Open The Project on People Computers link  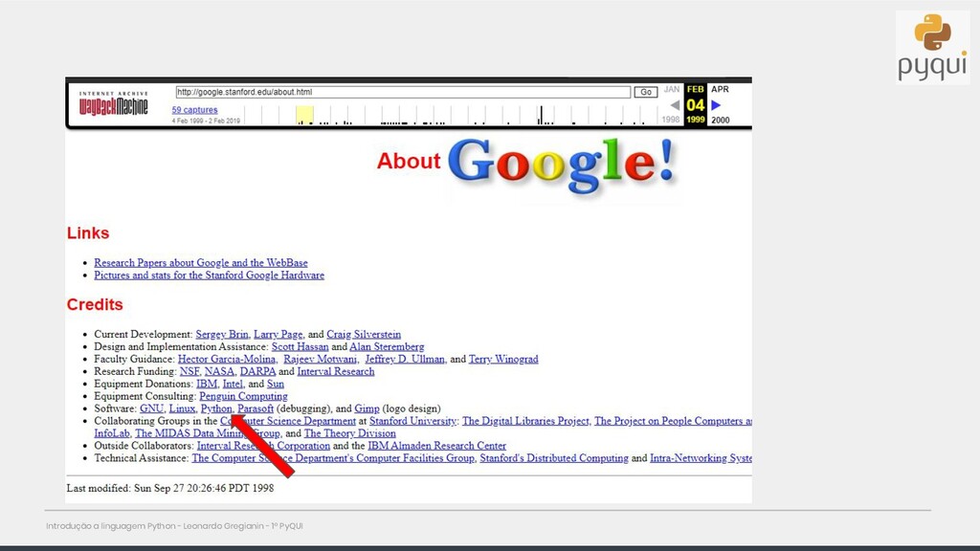pyautogui.click(x=673, y=421)
